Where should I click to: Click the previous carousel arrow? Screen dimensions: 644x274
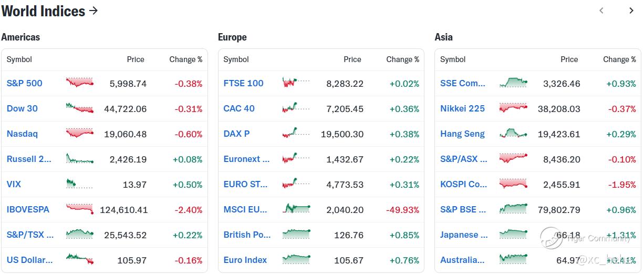click(x=601, y=11)
